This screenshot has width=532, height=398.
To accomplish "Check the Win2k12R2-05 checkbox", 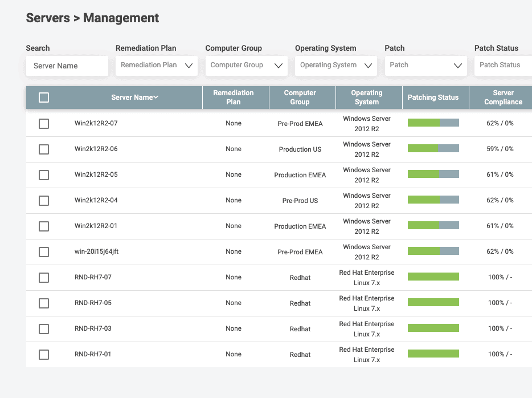I will tap(44, 174).
